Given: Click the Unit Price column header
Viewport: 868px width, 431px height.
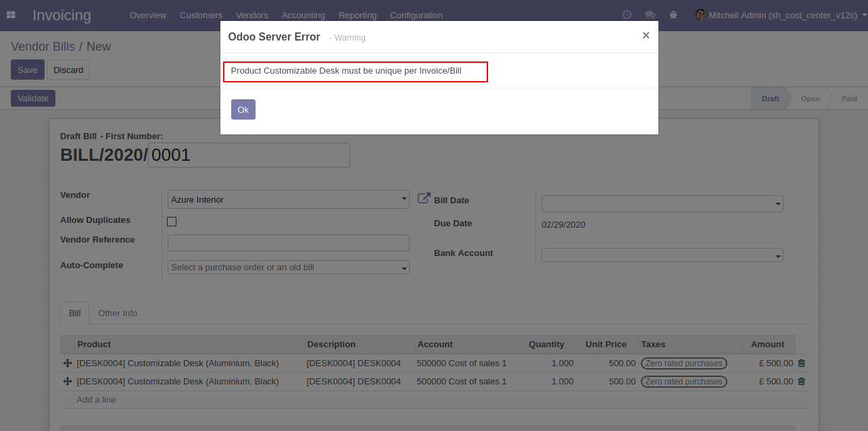Looking at the screenshot, I should pos(606,344).
